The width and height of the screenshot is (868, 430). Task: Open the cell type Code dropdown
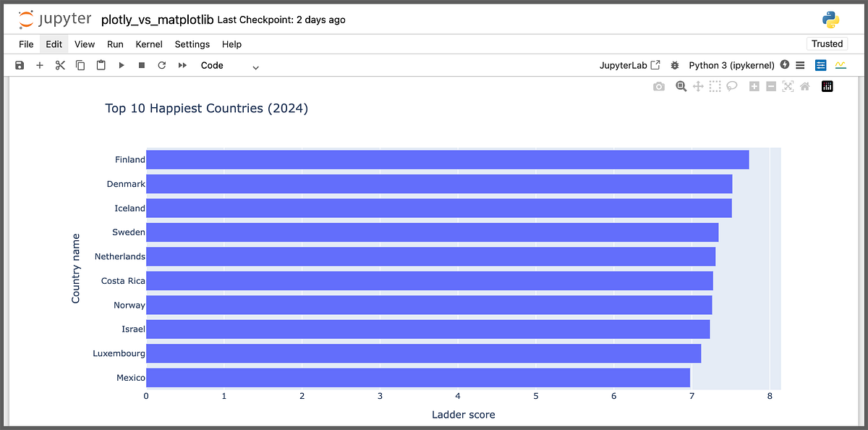(230, 65)
